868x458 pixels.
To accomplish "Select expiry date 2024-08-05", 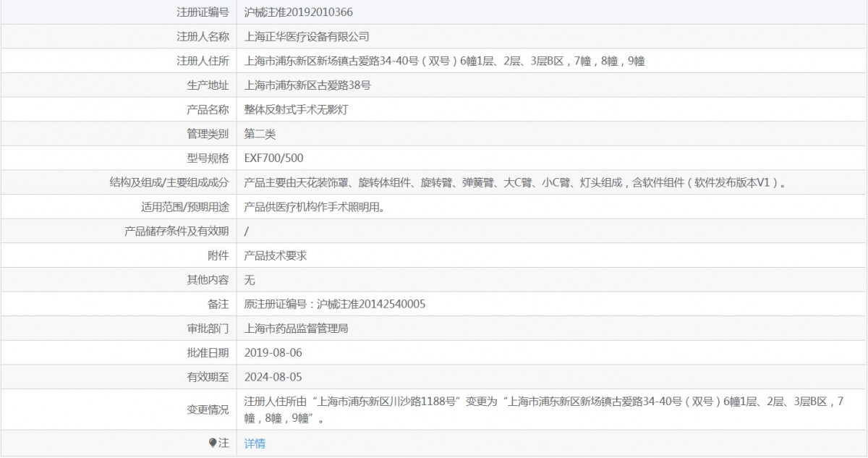I will point(273,377).
